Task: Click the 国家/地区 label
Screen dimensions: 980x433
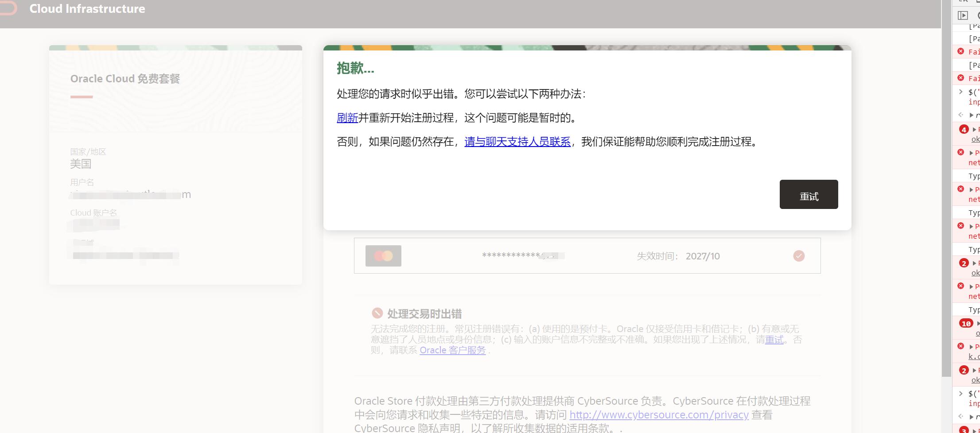Action: click(88, 152)
